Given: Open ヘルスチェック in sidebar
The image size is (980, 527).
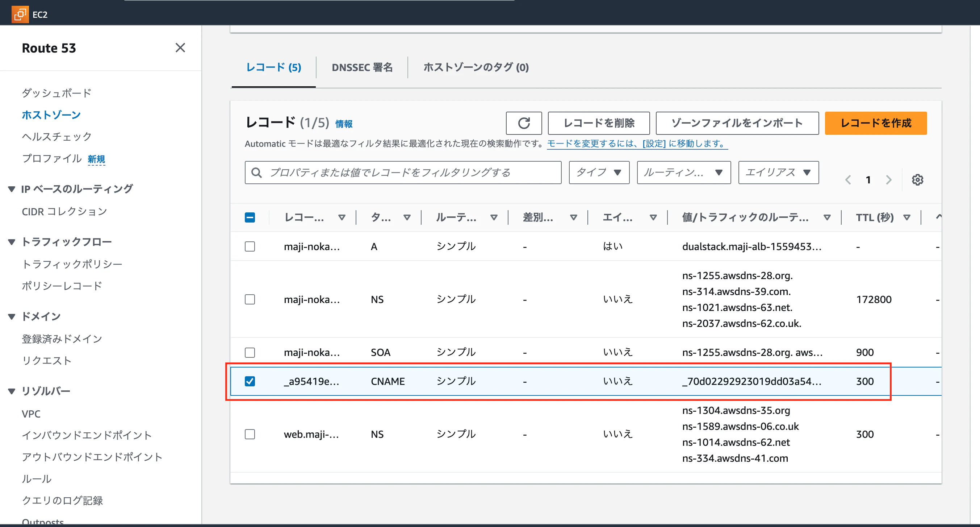Looking at the screenshot, I should (x=56, y=136).
